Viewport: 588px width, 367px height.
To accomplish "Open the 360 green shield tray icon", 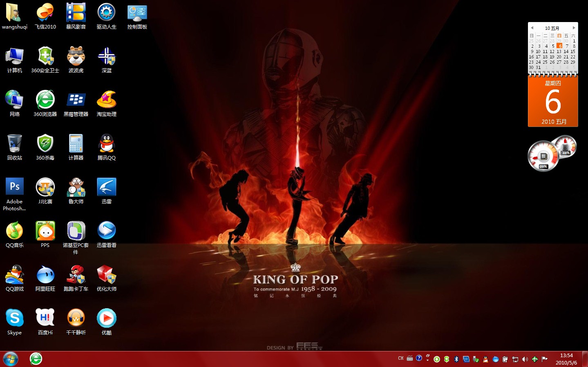I will pos(447,359).
